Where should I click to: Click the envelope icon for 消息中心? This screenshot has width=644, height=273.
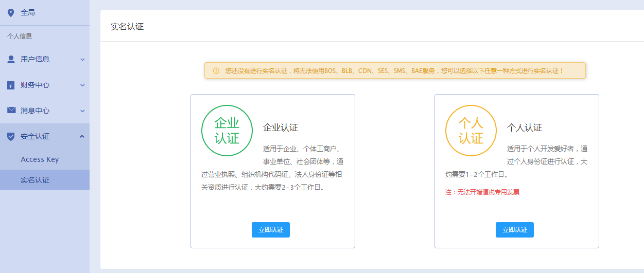pos(11,111)
